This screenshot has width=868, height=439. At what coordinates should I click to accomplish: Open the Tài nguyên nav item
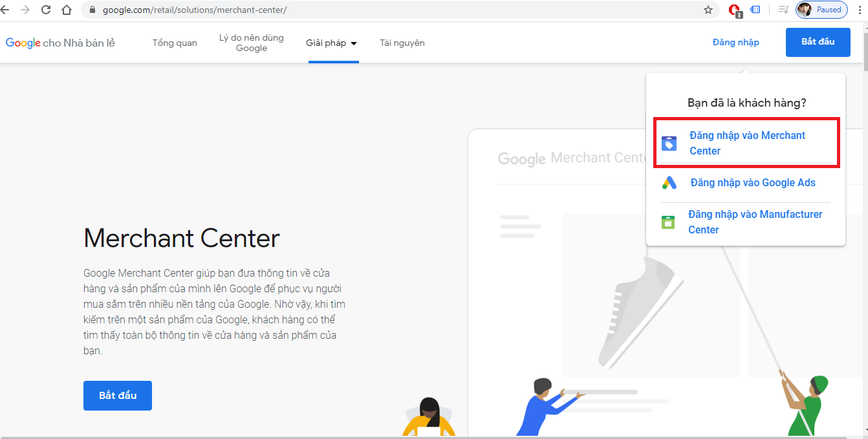(x=402, y=43)
